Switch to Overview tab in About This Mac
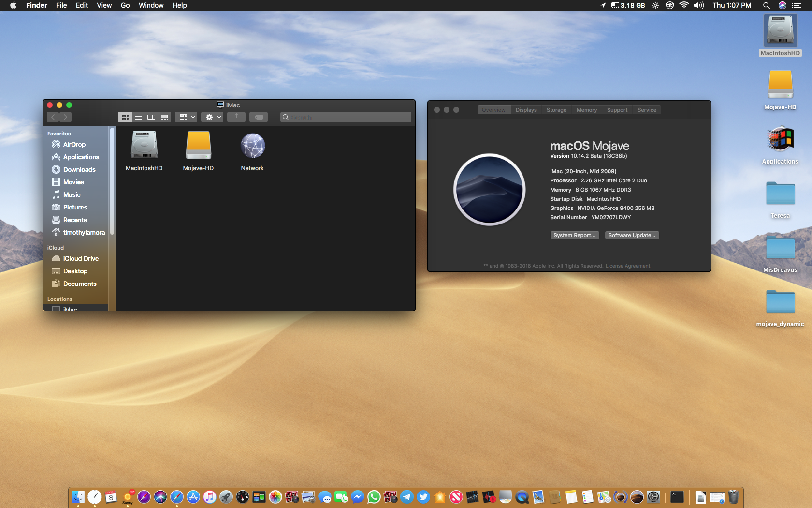Viewport: 812px width, 508px height. point(493,110)
